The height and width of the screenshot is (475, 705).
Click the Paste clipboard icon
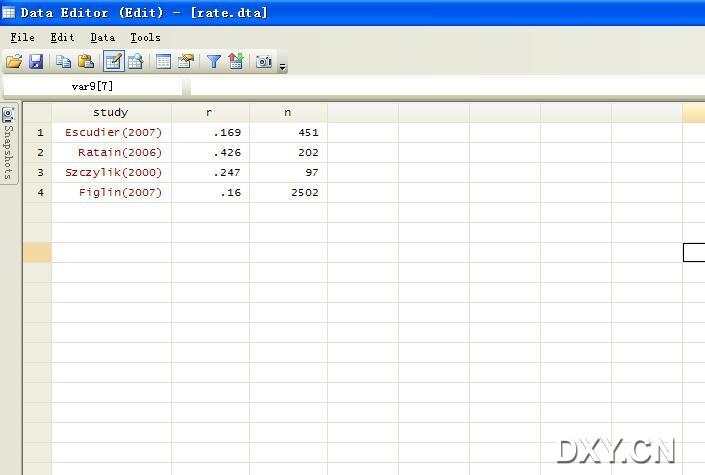click(86, 62)
